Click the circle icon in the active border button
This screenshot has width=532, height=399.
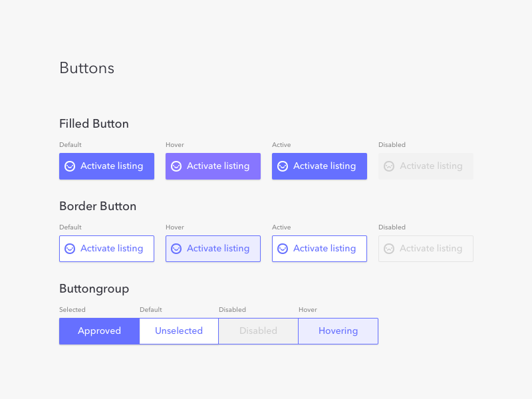tap(283, 249)
